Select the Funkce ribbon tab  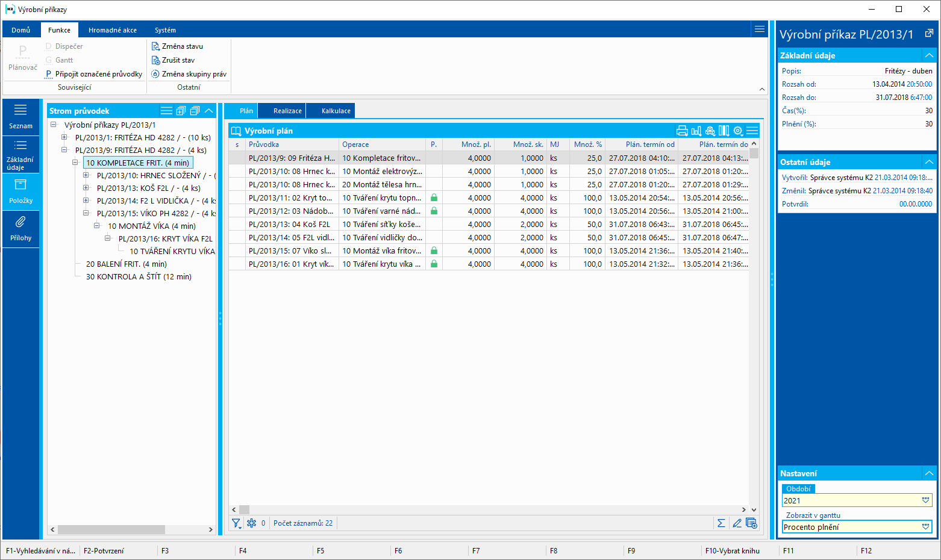(60, 30)
